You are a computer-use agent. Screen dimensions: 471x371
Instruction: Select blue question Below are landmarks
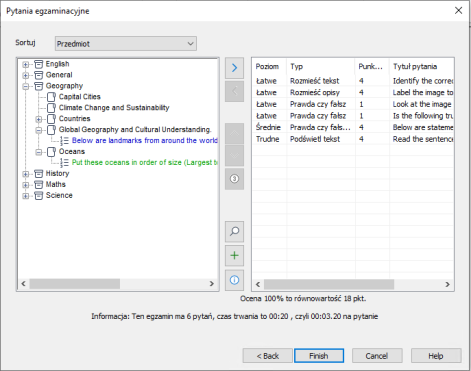[x=144, y=141]
